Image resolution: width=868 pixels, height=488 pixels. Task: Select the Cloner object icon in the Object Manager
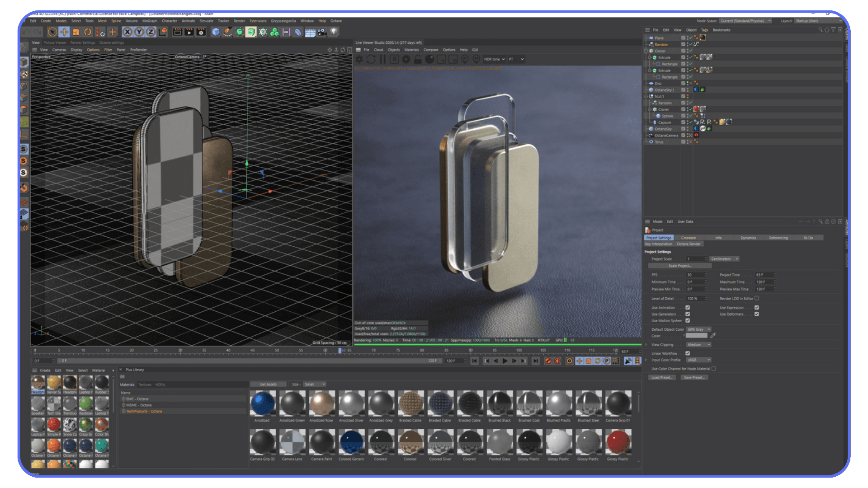[x=651, y=51]
